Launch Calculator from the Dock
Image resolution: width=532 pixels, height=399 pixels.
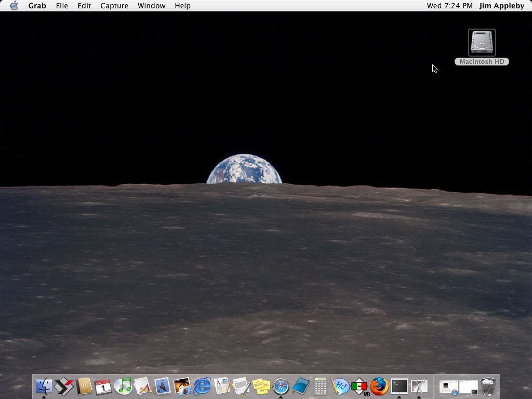(x=320, y=386)
